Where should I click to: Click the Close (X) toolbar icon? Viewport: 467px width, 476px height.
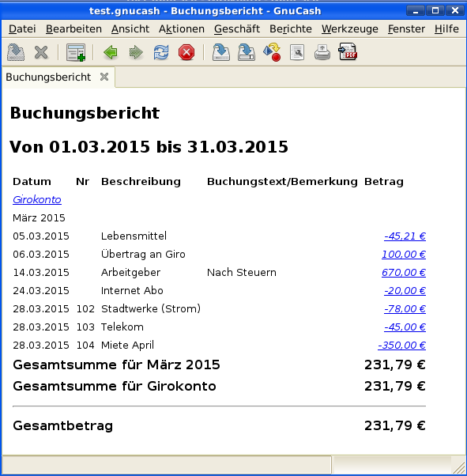41,52
